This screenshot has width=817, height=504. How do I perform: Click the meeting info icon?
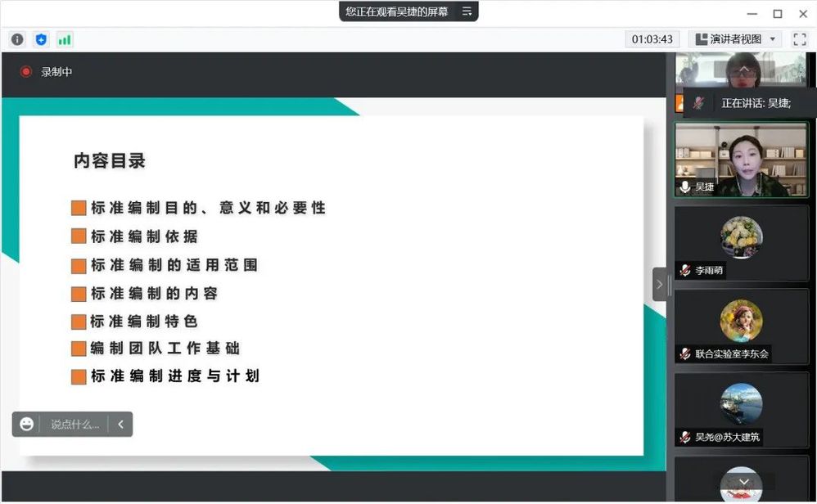tap(17, 39)
